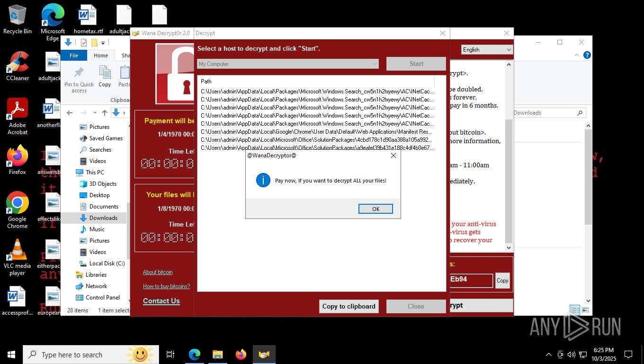Image resolution: width=644 pixels, height=364 pixels.
Task: Click the Path column header in the Decrypt list
Action: tap(316, 82)
